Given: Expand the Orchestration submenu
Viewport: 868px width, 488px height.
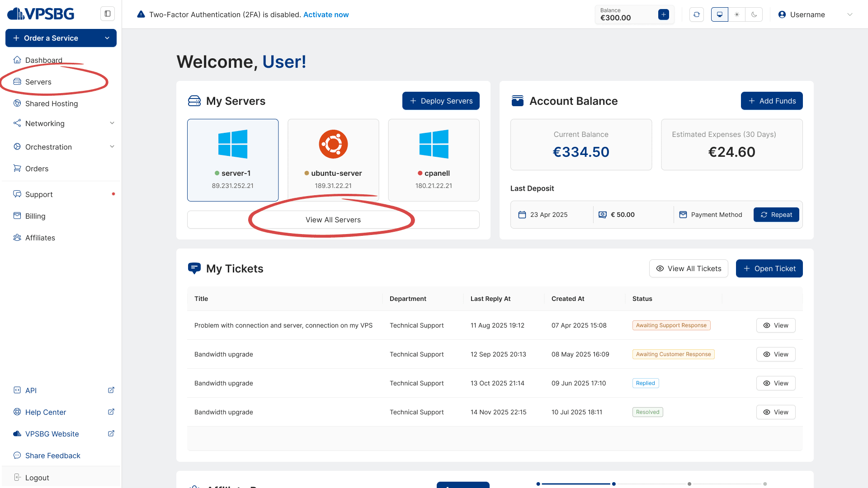Looking at the screenshot, I should 112,146.
